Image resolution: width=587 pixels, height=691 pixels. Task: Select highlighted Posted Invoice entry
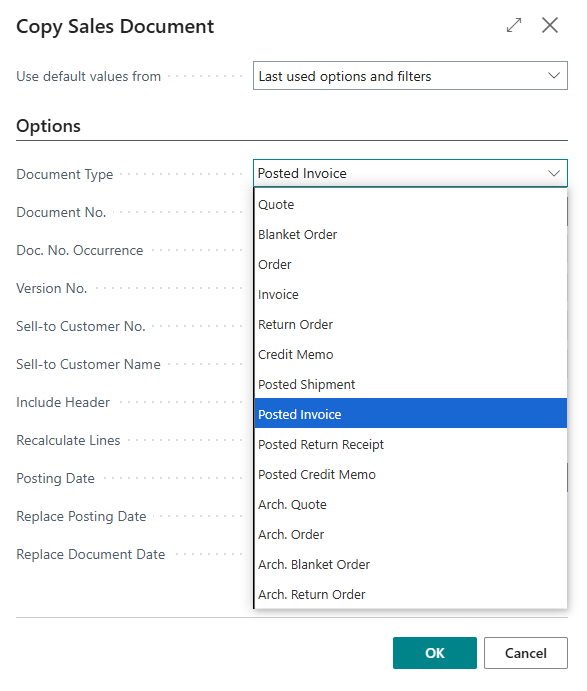click(411, 413)
